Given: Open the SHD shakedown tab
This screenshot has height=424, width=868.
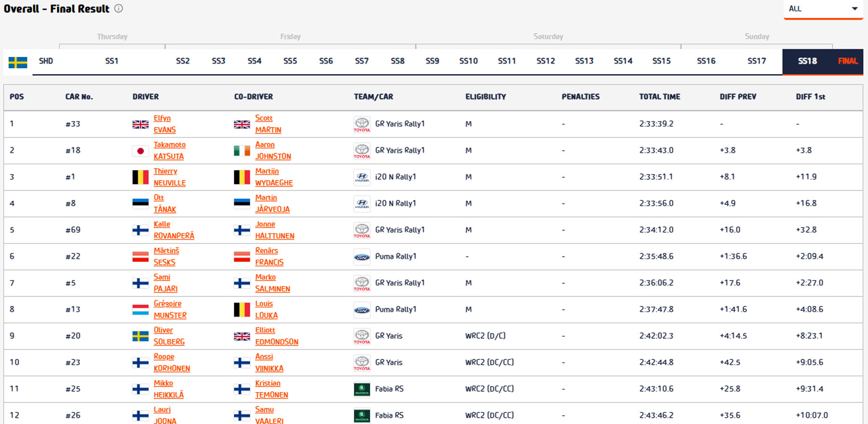Looking at the screenshot, I should click(46, 61).
